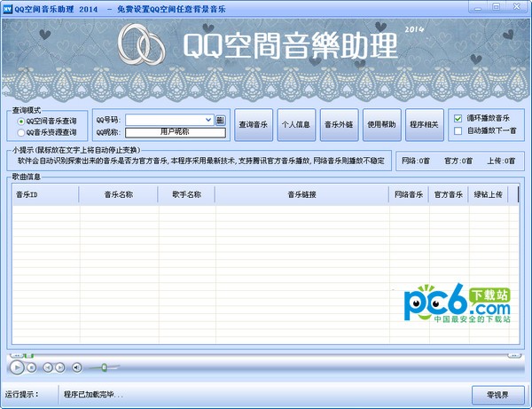532x409 pixels.
Task: Click the scrolling tip text about 官方音乐
Action: 201,161
